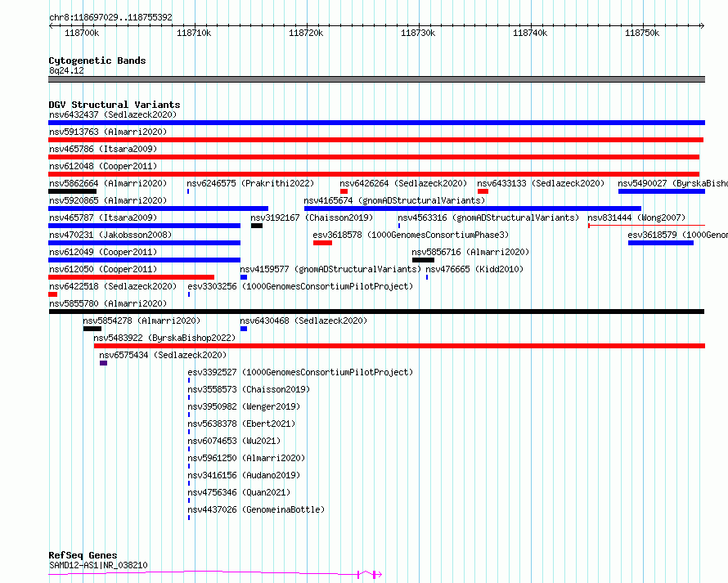Screen dimensions: 728x583
Task: Click the nsv4437026 (GenomeinaBottle) label
Action: pyautogui.click(x=256, y=509)
